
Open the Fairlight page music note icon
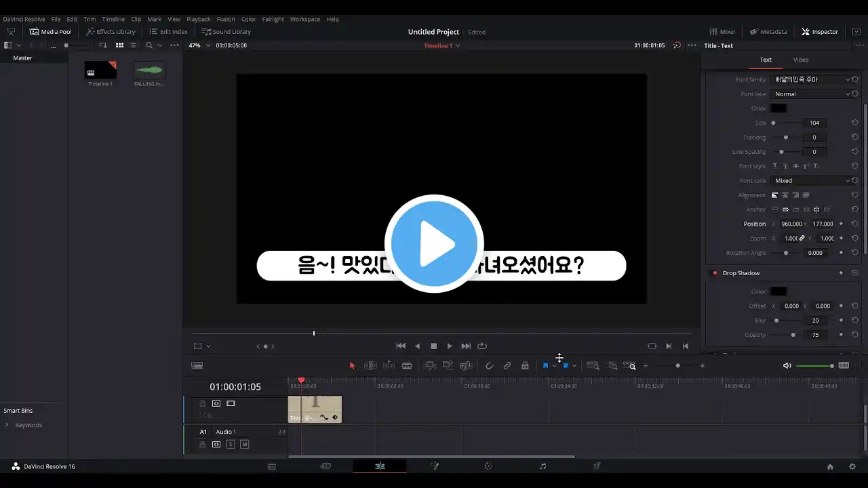tap(542, 466)
